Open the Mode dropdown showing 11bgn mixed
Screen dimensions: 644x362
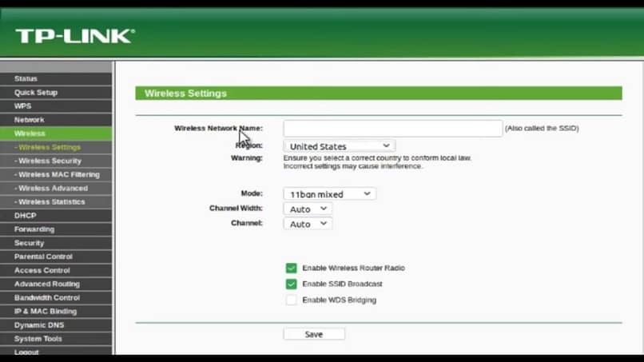click(x=329, y=194)
